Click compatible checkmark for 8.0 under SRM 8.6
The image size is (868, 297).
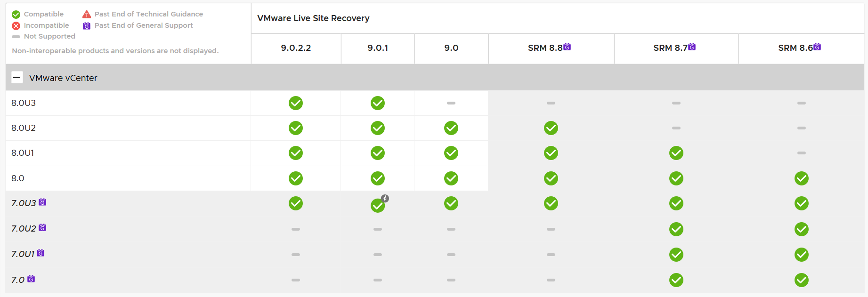[x=801, y=178]
